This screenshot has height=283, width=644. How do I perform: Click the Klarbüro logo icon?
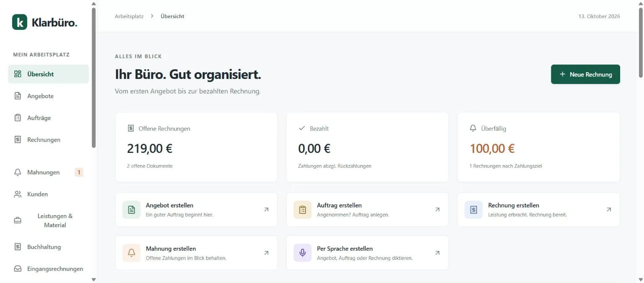click(20, 22)
